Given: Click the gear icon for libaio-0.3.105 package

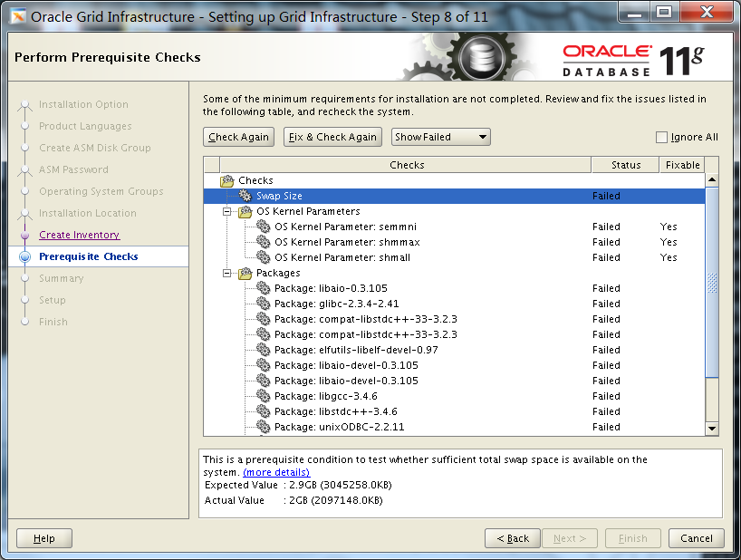Looking at the screenshot, I should [264, 288].
